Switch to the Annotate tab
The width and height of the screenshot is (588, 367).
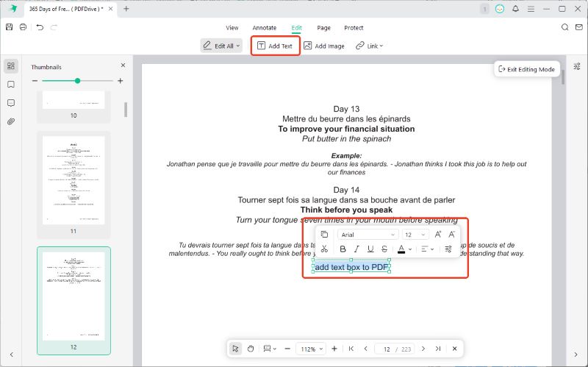coord(264,28)
